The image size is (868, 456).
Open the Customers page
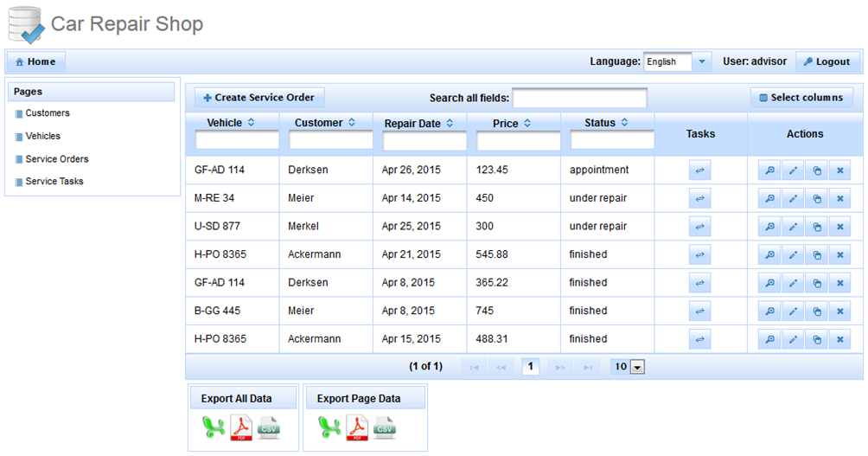[47, 113]
